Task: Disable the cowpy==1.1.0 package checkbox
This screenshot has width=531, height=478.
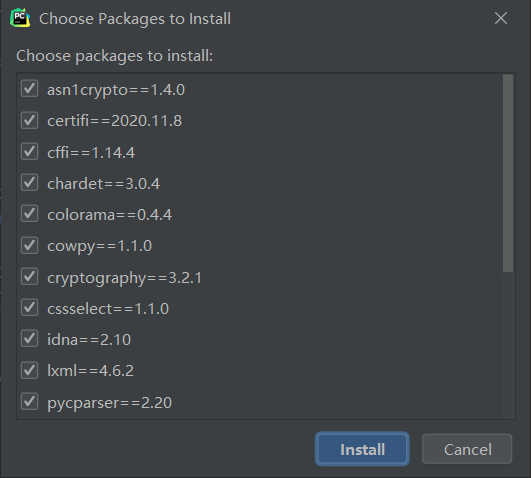Action: click(x=29, y=245)
